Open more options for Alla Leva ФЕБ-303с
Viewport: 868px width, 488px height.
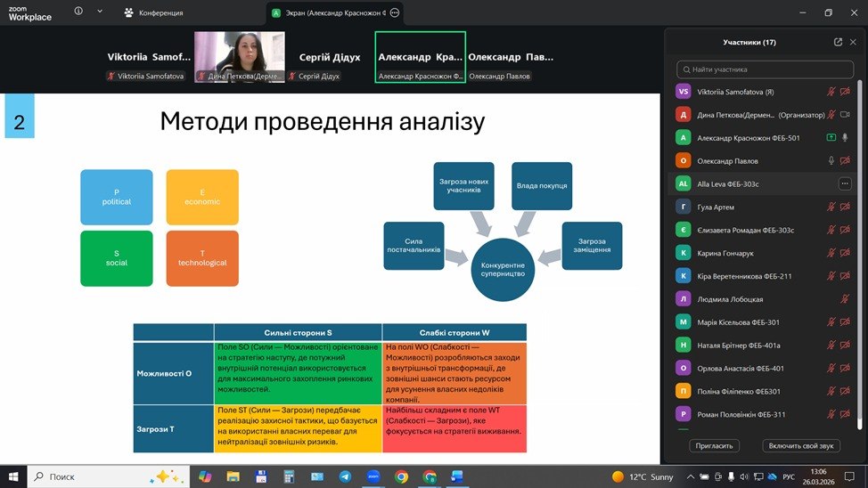[x=845, y=183]
